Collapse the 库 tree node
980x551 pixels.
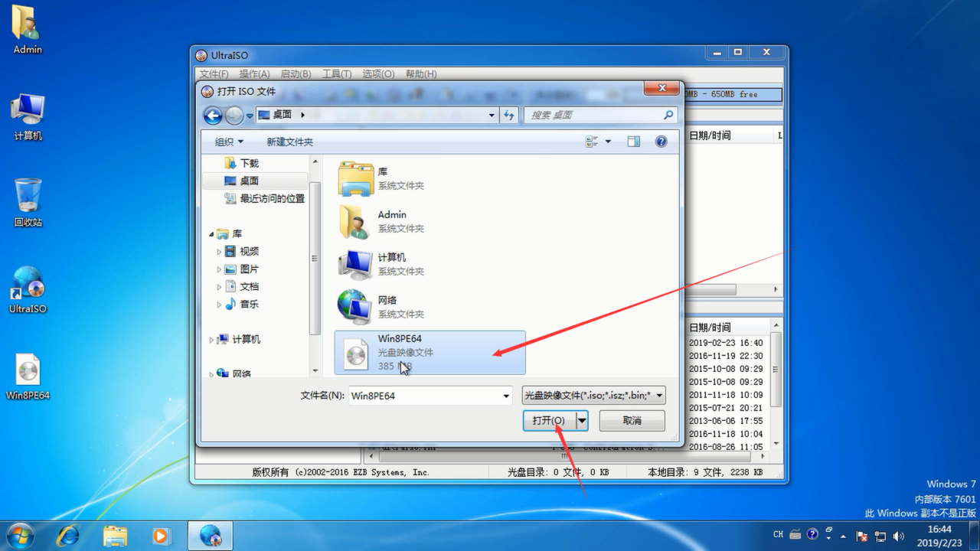(x=211, y=234)
